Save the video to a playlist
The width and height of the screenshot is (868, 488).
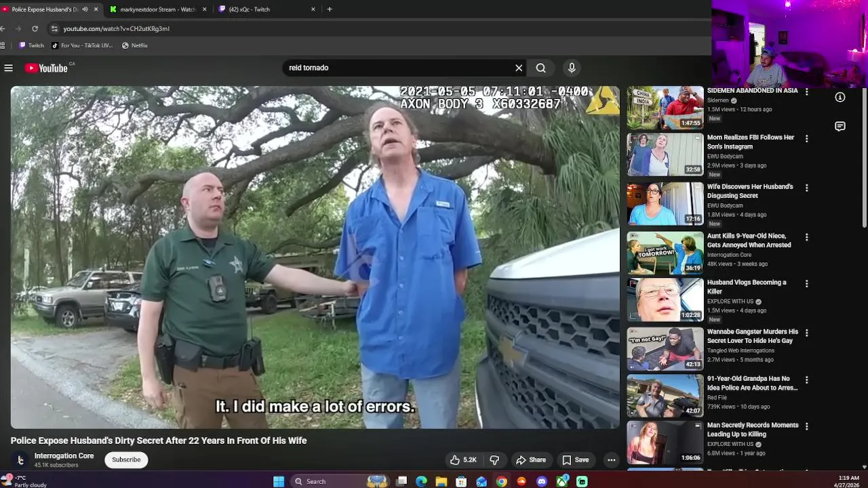[575, 460]
